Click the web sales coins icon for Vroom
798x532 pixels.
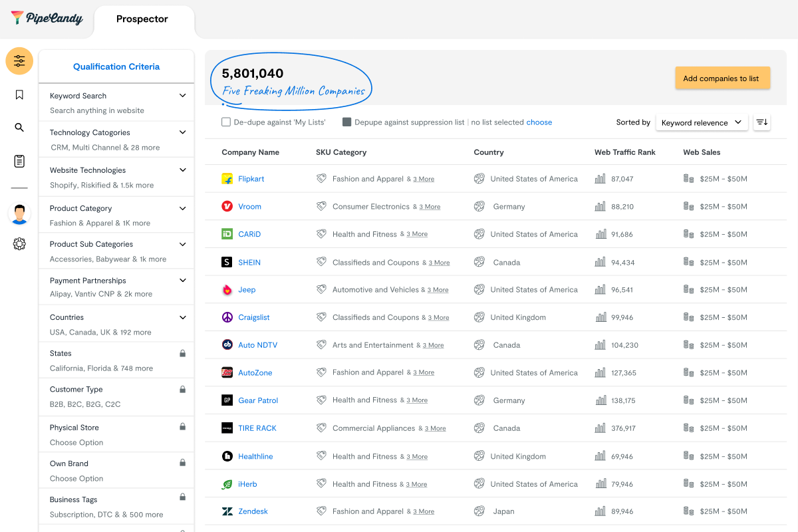tap(689, 206)
